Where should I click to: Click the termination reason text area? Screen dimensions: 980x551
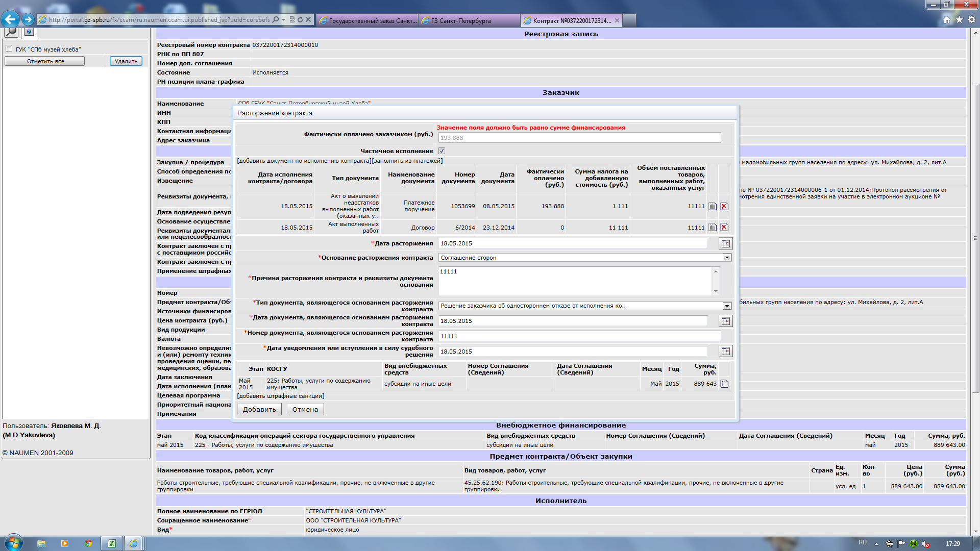click(575, 281)
